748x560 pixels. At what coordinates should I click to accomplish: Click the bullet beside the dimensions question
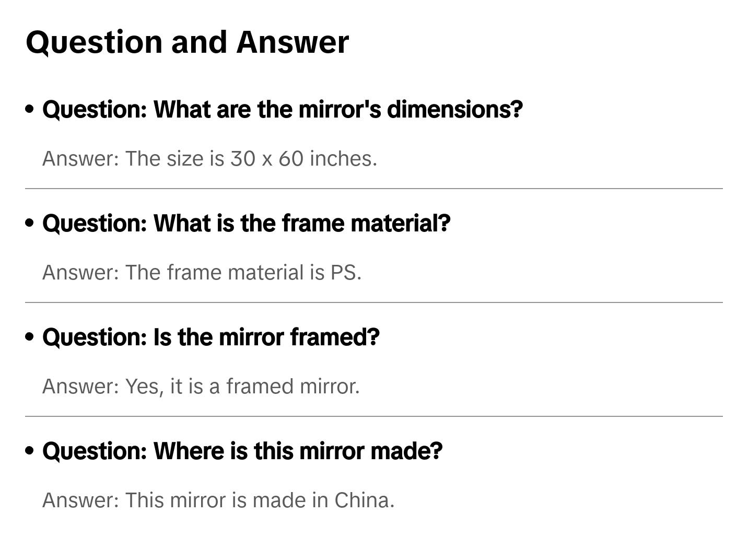[30, 109]
